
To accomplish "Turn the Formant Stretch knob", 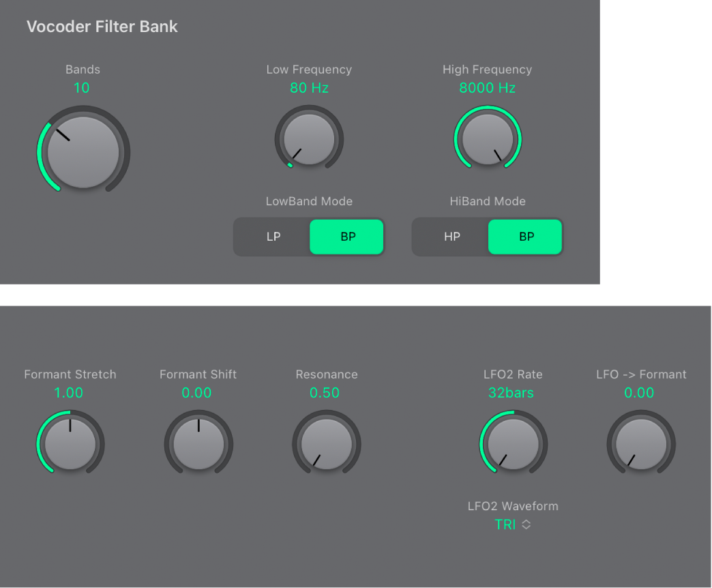I will click(x=70, y=443).
